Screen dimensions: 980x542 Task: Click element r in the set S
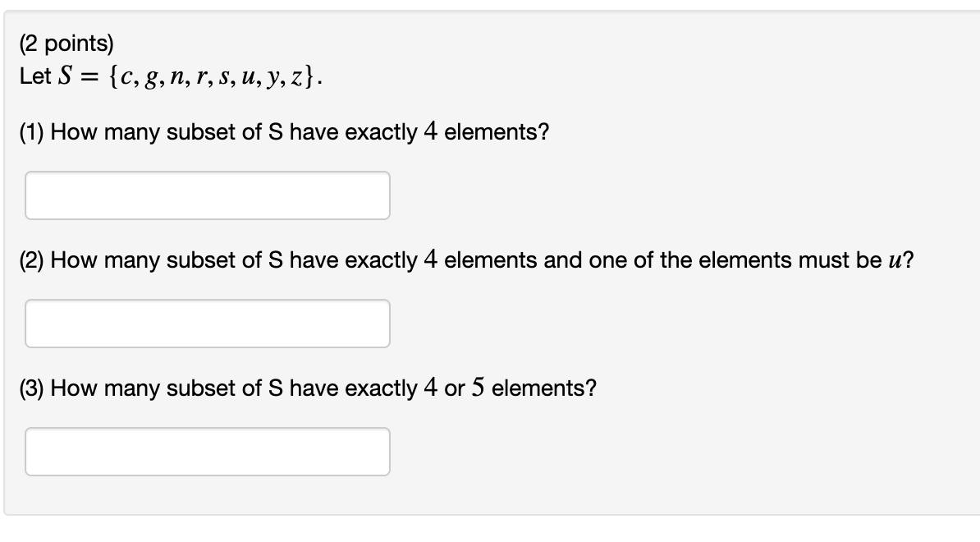[201, 77]
